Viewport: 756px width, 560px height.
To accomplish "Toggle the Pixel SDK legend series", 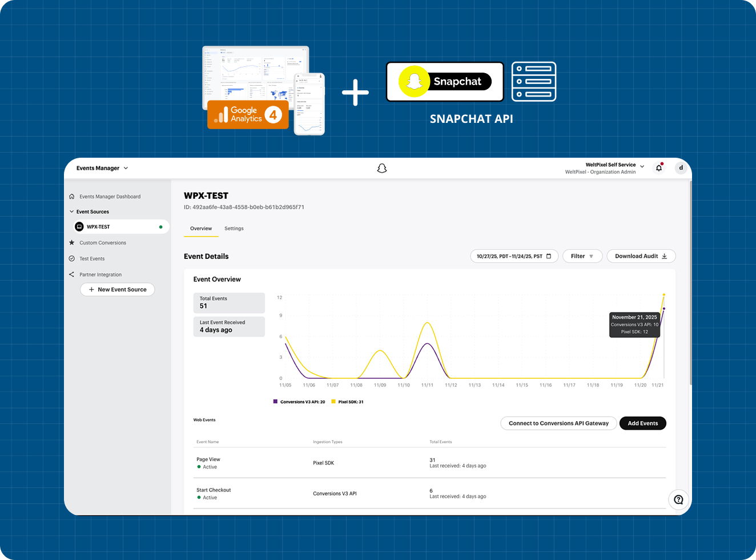I will coord(347,402).
